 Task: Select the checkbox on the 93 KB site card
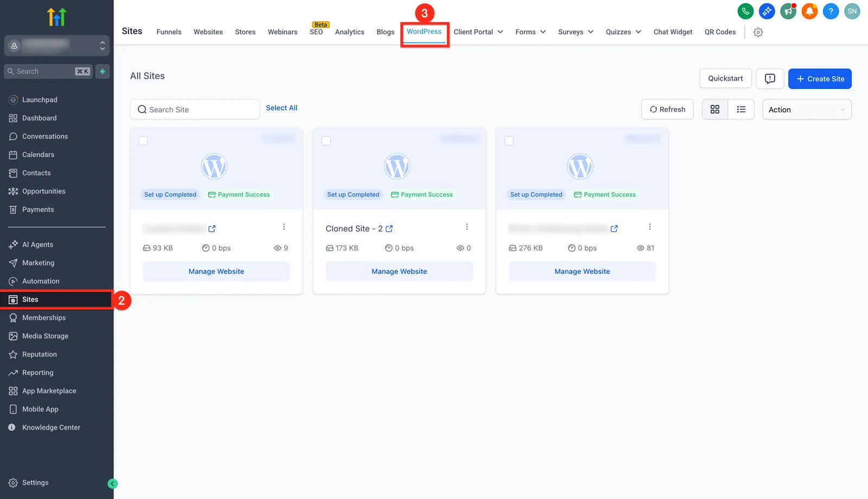point(143,141)
